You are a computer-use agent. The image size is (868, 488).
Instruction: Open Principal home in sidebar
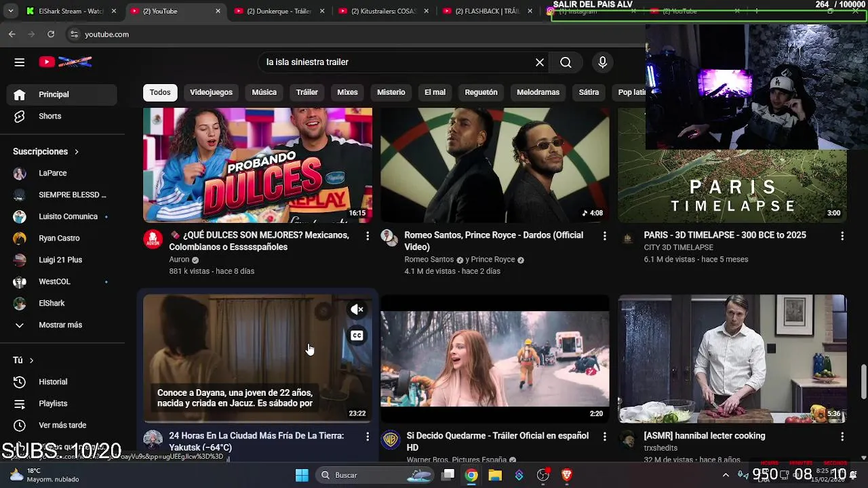62,94
